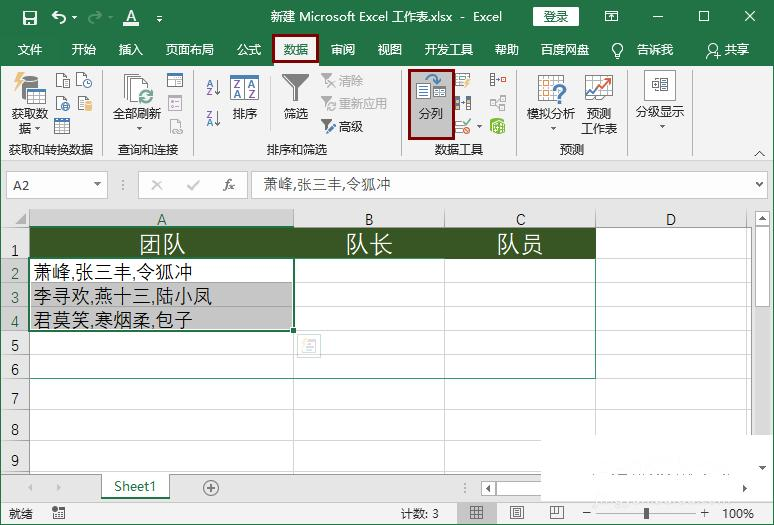Click the Save icon in the title bar
The width and height of the screenshot is (774, 525).
[30, 18]
